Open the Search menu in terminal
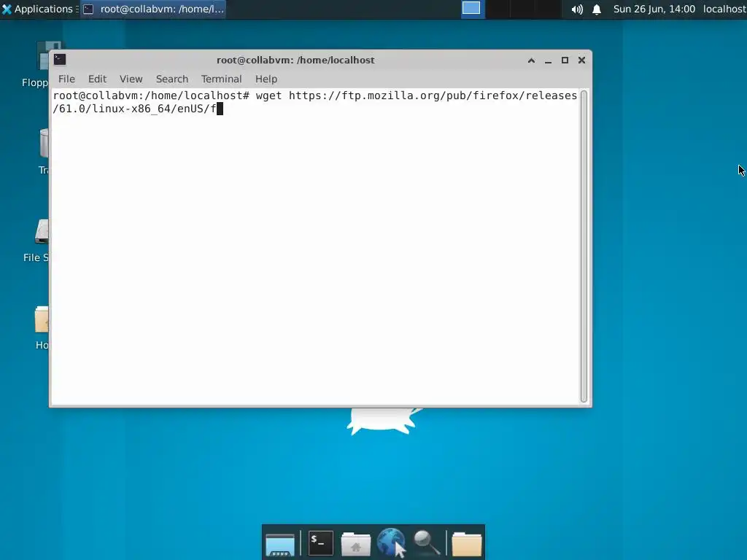The height and width of the screenshot is (560, 747). coord(172,79)
